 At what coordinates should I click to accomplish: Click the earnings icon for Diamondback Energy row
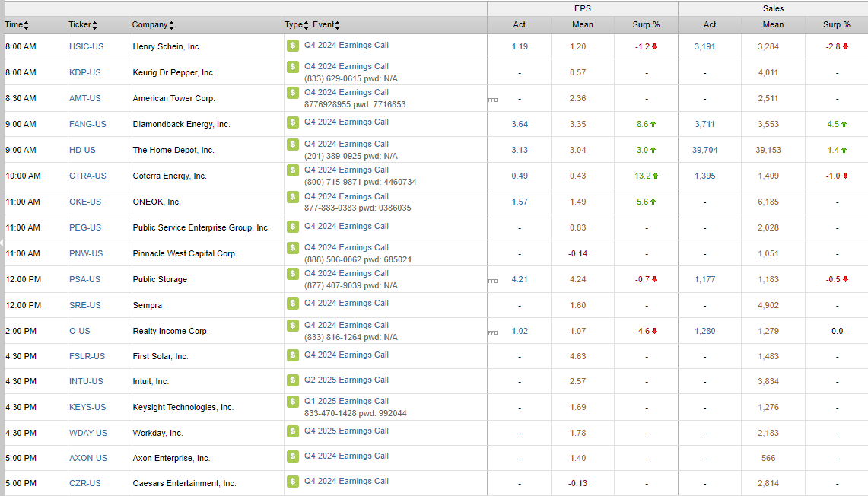click(293, 122)
